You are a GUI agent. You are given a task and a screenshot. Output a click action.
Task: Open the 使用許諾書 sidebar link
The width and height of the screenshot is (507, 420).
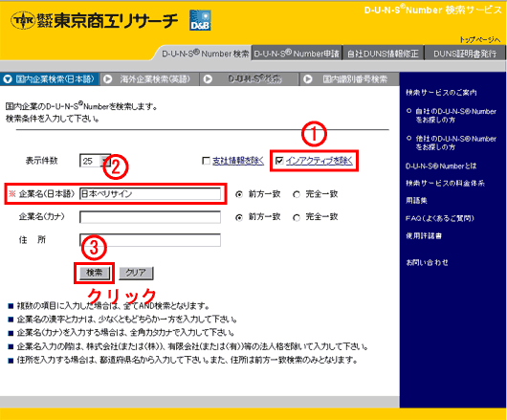click(x=424, y=235)
